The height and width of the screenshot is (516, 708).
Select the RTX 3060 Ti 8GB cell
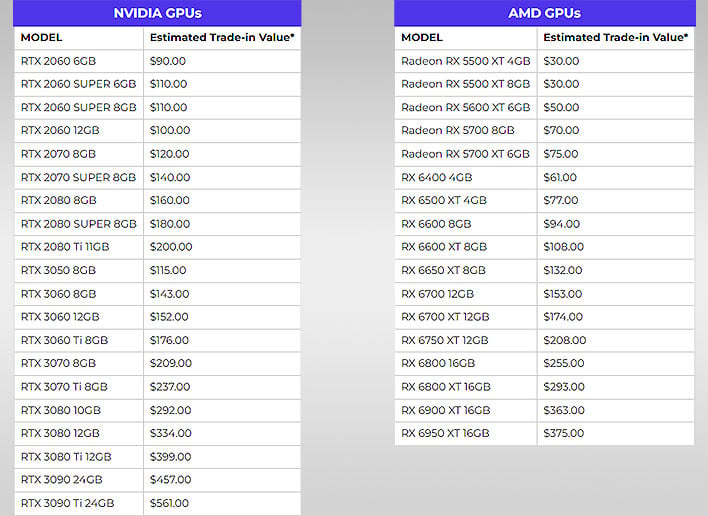point(79,340)
